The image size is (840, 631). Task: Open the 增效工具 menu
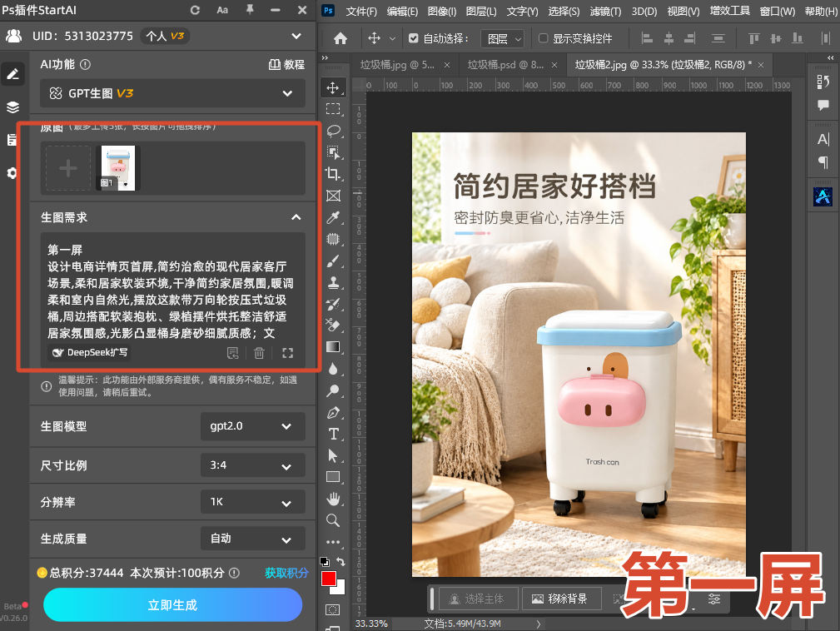click(729, 11)
